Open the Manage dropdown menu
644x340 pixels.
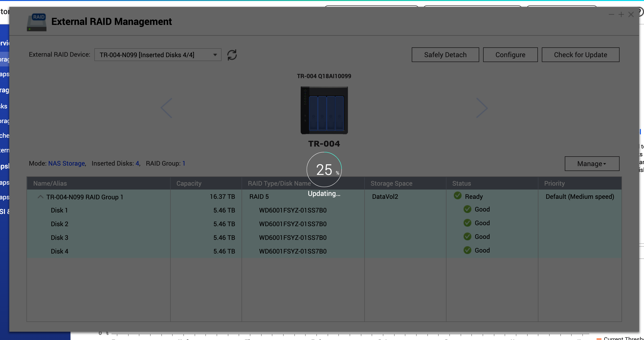592,164
